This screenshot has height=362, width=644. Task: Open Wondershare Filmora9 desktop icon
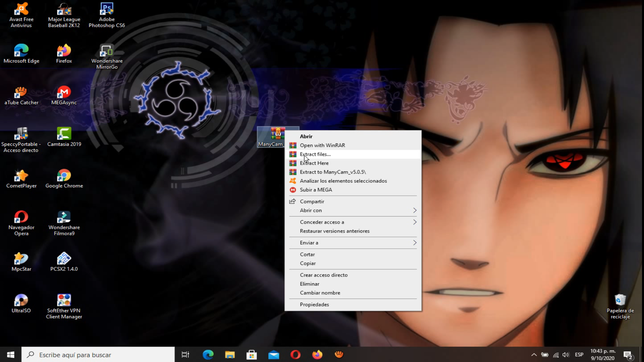coord(64,217)
